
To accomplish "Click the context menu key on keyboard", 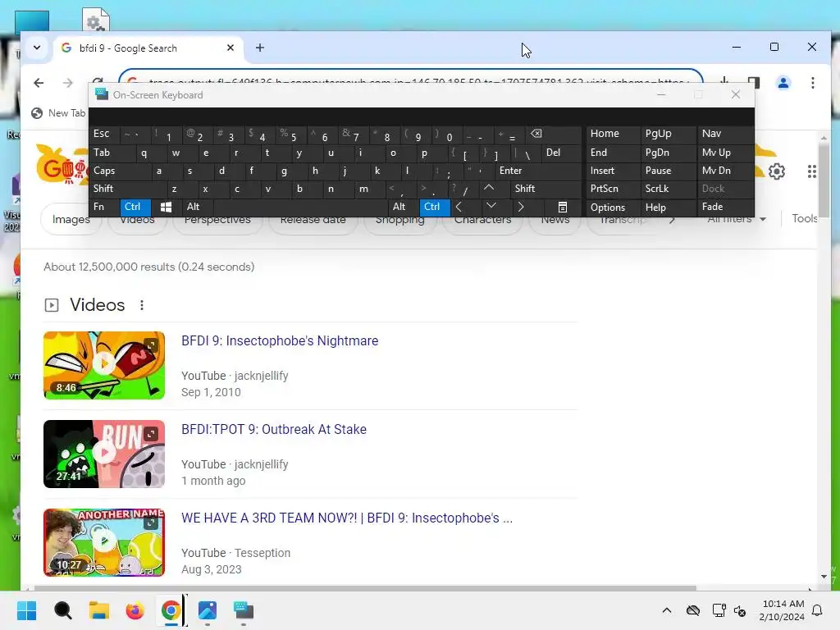I will tap(562, 207).
